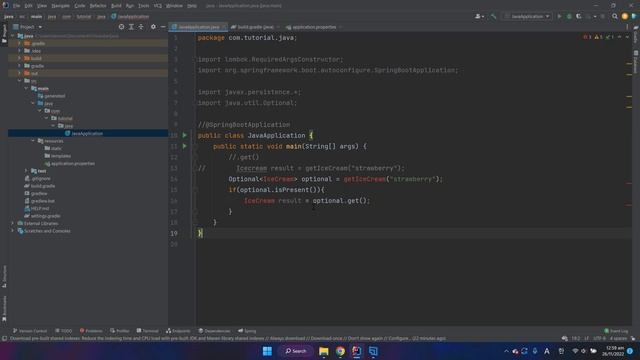Expand the .idea folder in tree
640x360 pixels.
pos(19,51)
